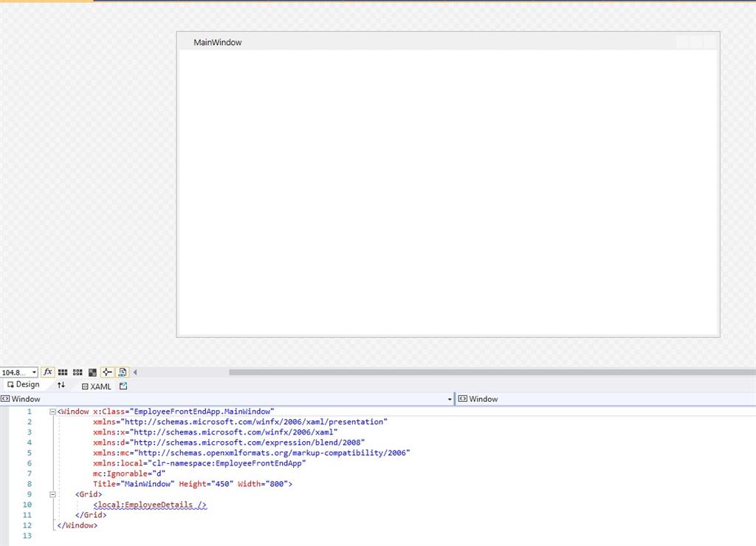Toggle Snapping to Gridlines in designer toolbar
756x546 pixels.
point(76,372)
